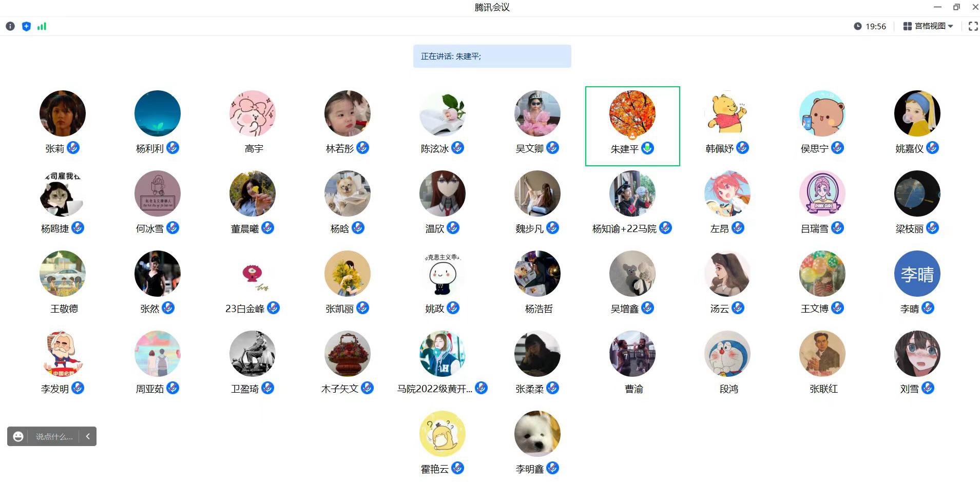Click the blue security shield icon
Screen dimensions: 980x482
click(x=27, y=26)
